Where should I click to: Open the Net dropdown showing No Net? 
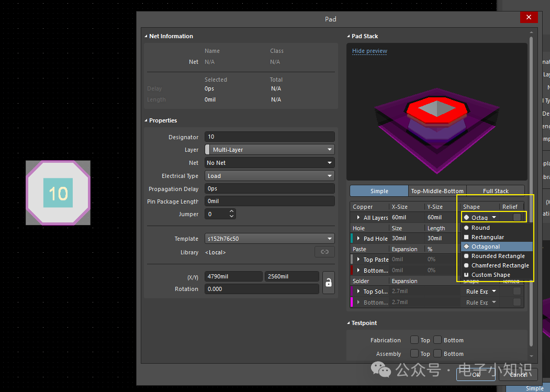[270, 163]
